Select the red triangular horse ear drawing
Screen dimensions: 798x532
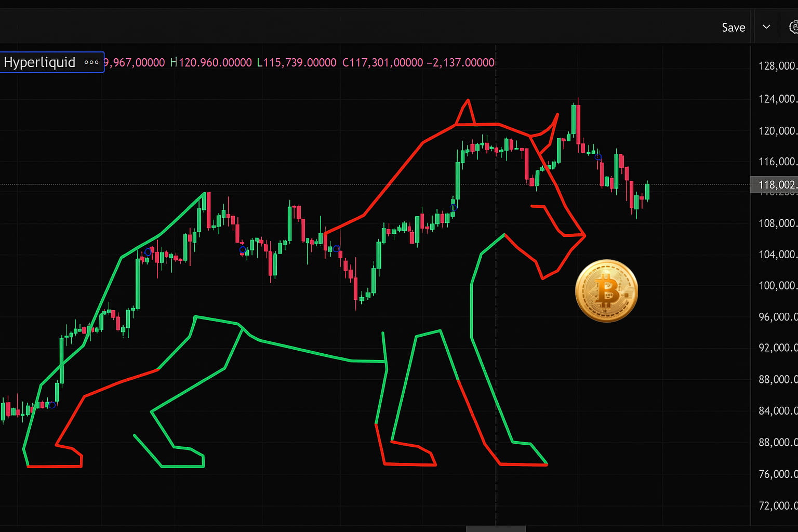pos(466,113)
